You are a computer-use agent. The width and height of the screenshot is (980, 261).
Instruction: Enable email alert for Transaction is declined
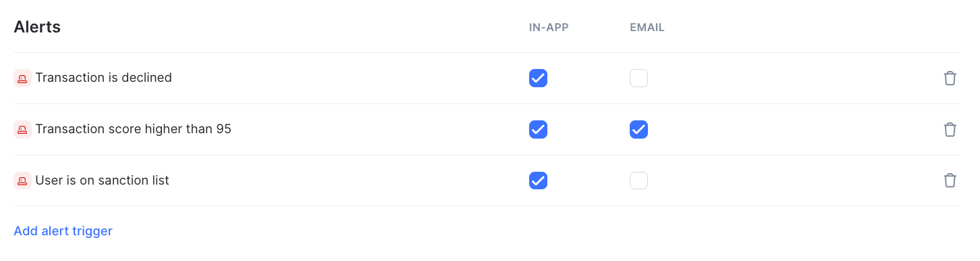click(638, 78)
